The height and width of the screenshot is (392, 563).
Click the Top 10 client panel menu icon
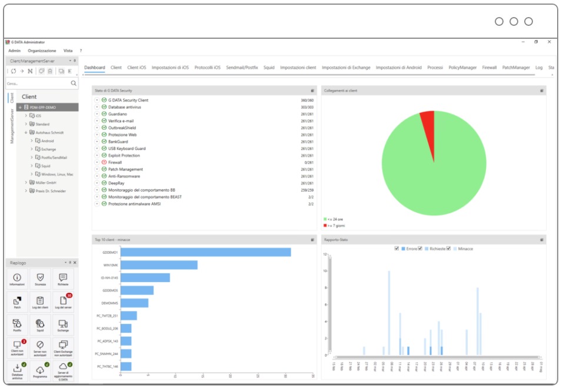[x=312, y=240]
